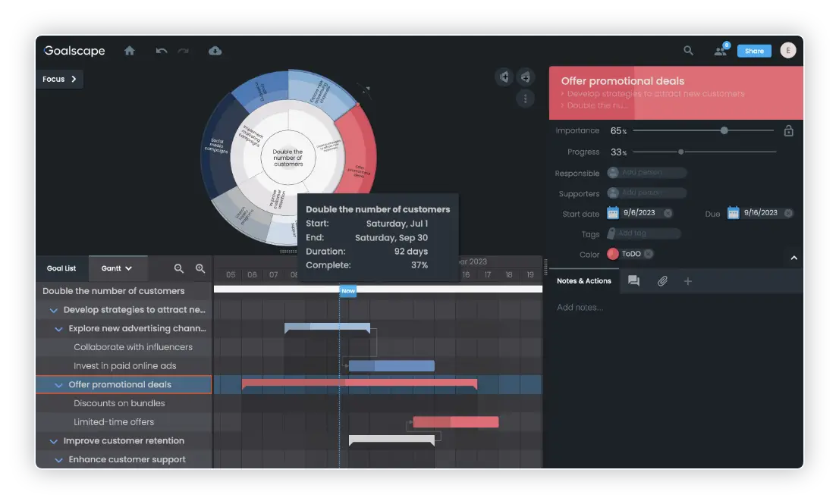Zoom in the Gantt timeline

coord(200,268)
